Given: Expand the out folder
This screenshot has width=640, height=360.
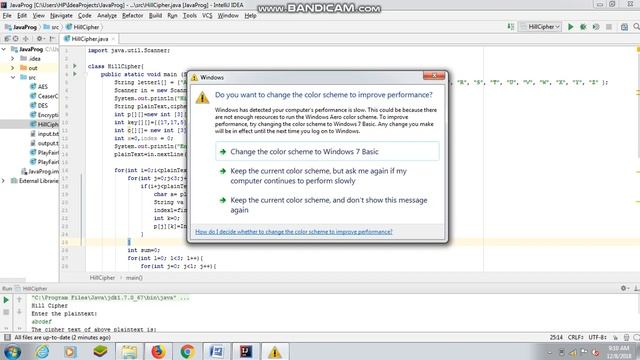Looking at the screenshot, I should point(13,68).
